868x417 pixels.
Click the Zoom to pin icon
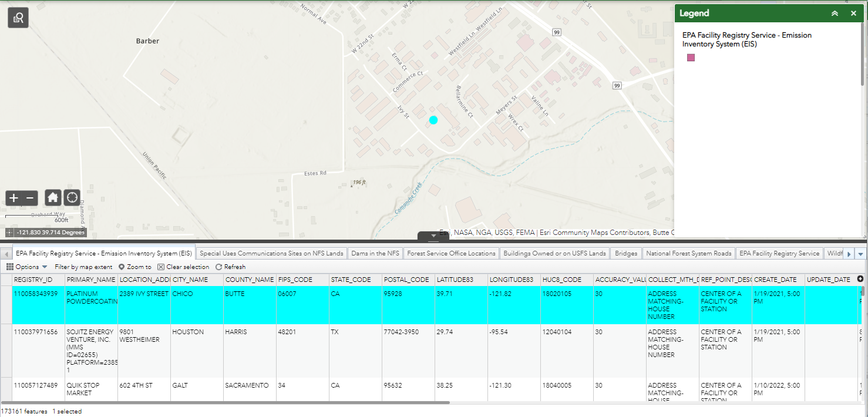click(x=121, y=268)
